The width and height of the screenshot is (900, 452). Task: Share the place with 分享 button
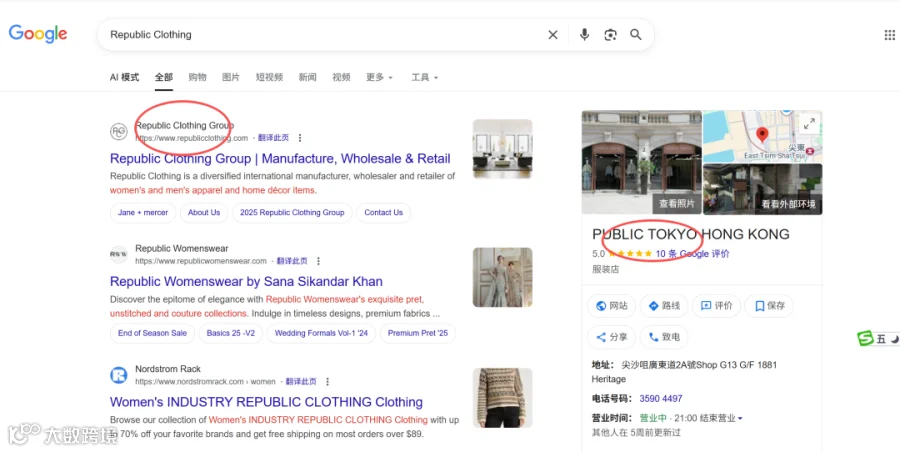pos(611,337)
